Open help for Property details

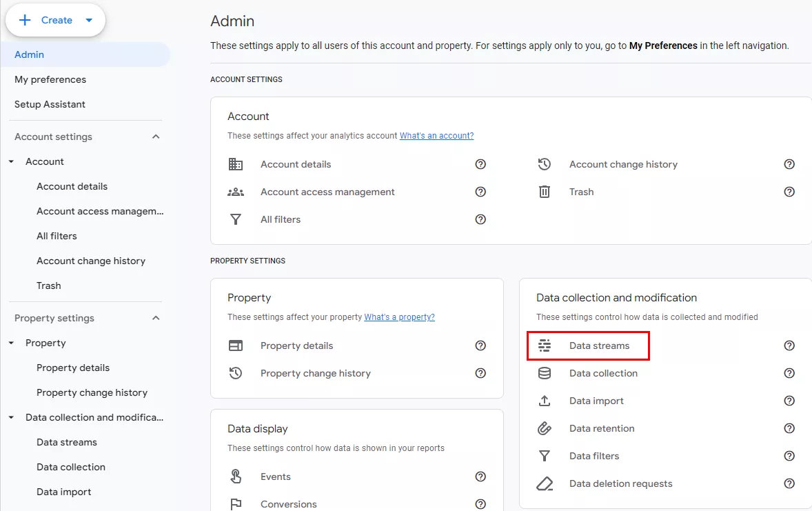(480, 345)
